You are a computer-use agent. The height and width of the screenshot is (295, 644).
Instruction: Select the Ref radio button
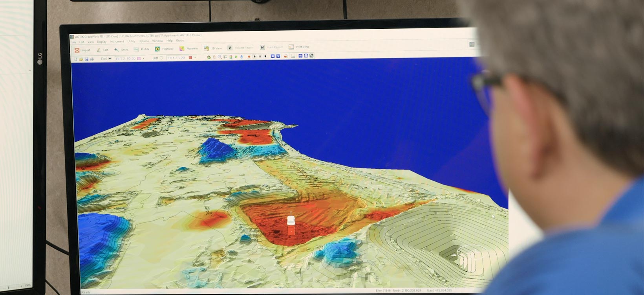110,59
